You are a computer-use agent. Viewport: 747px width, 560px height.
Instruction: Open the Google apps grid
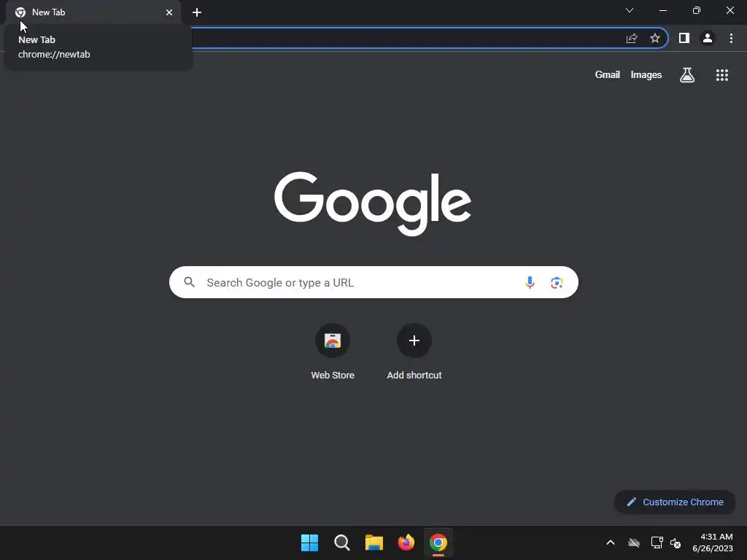pos(722,75)
